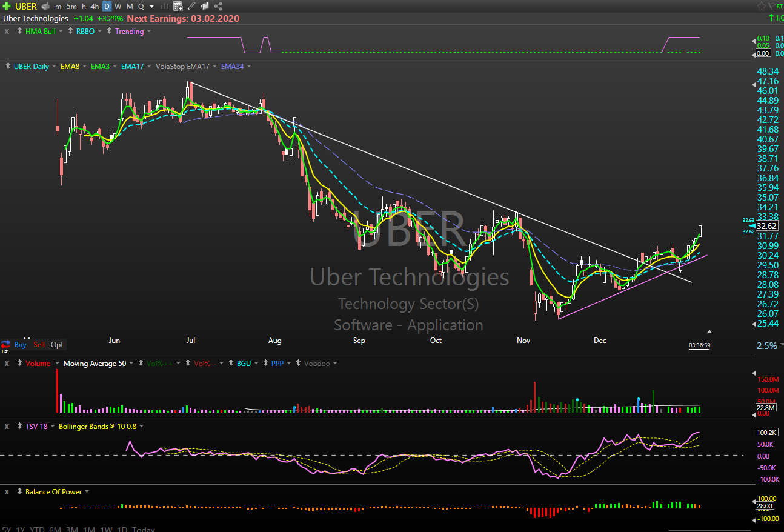The width and height of the screenshot is (784, 532).
Task: Click the move arrows beside Trending
Action: (110, 31)
